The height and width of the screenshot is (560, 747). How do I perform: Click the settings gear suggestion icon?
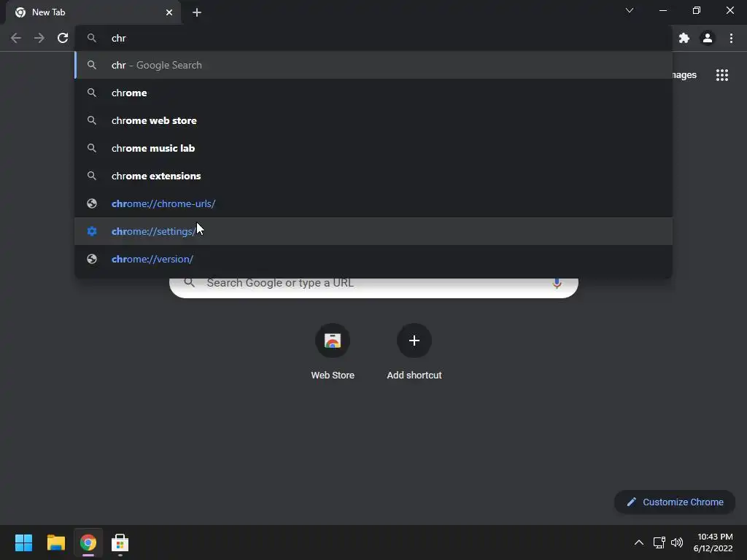tap(92, 231)
